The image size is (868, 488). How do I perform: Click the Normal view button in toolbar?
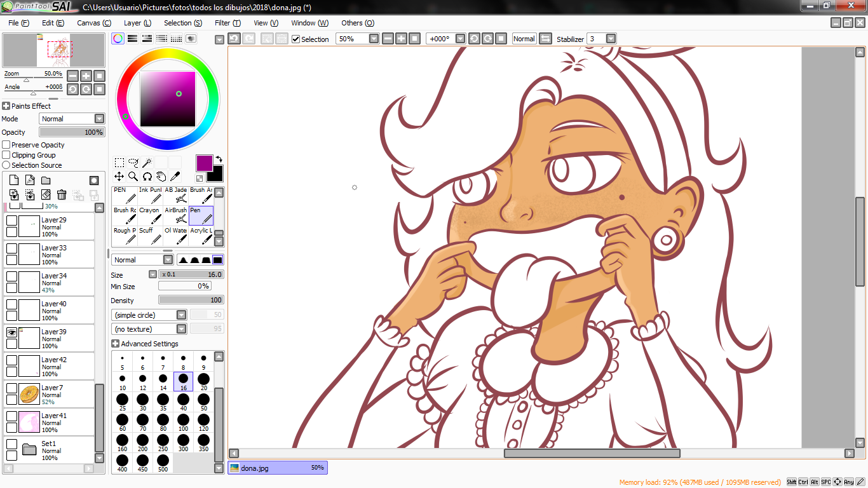[524, 39]
